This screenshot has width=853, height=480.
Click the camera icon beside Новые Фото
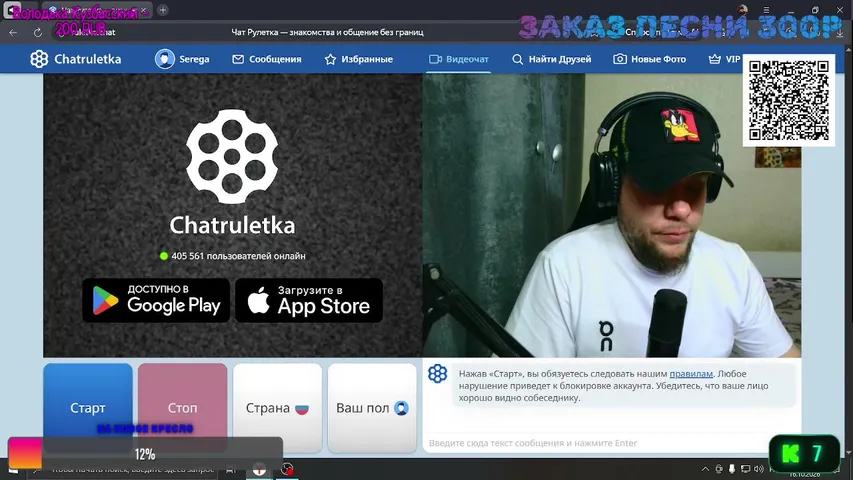[x=620, y=59]
